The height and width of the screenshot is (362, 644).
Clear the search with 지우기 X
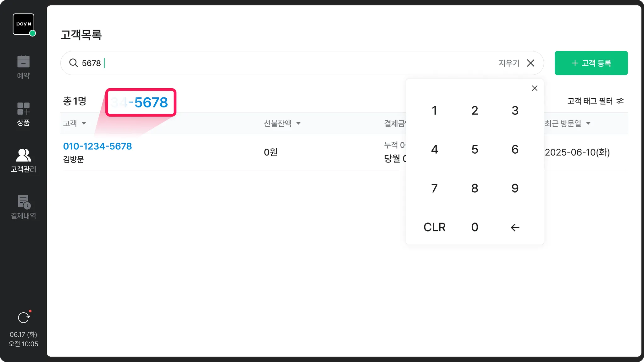click(530, 63)
